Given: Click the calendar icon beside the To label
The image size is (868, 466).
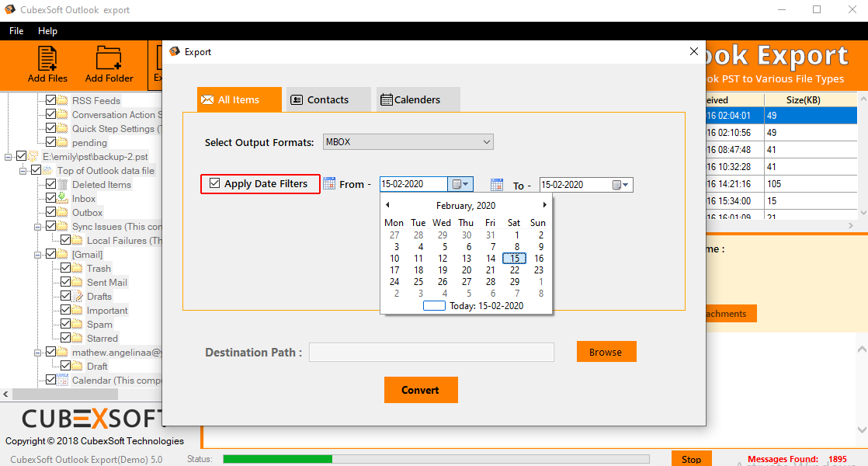Looking at the screenshot, I should point(497,185).
